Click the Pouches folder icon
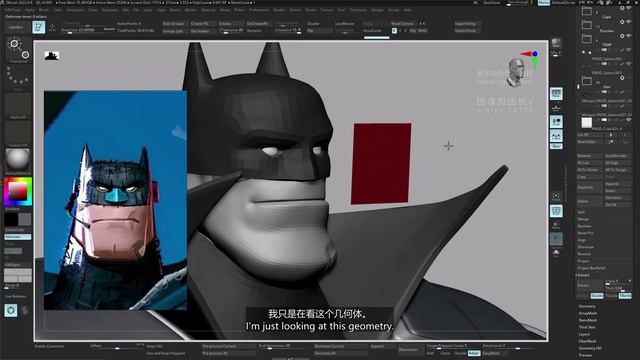Screen dimensions: 640x360 point(587,25)
